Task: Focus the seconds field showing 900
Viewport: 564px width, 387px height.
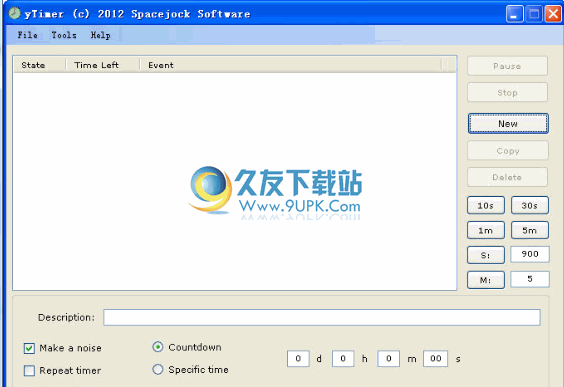Action: click(x=530, y=254)
